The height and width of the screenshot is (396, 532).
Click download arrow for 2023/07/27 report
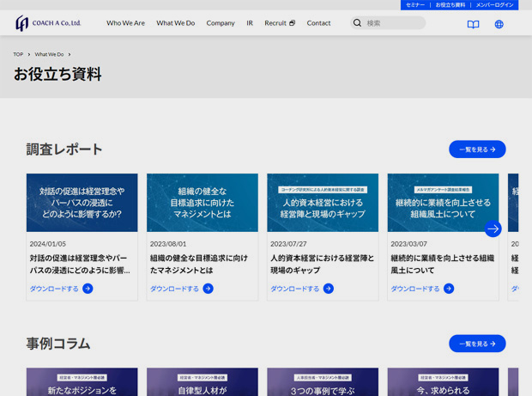(328, 289)
